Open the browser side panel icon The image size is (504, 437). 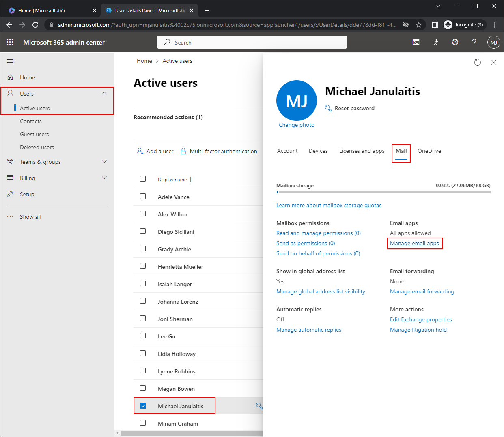coord(435,25)
